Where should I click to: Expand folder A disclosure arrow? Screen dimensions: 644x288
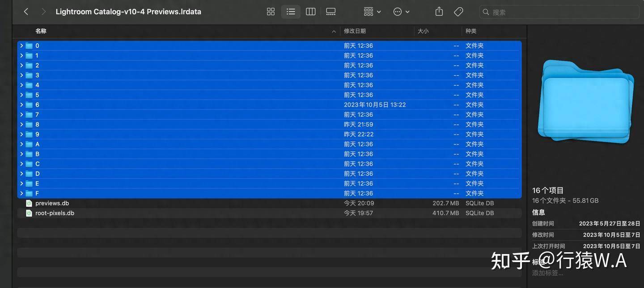pos(21,144)
